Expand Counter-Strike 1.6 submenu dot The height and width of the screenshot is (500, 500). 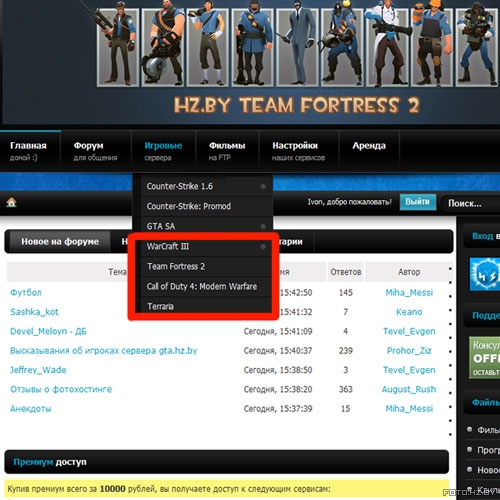point(263,187)
